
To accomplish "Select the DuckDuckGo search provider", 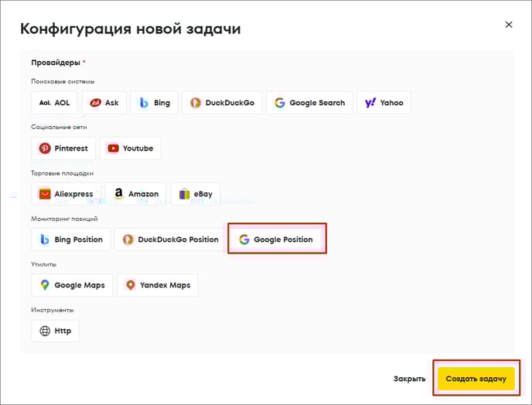I will tap(222, 103).
